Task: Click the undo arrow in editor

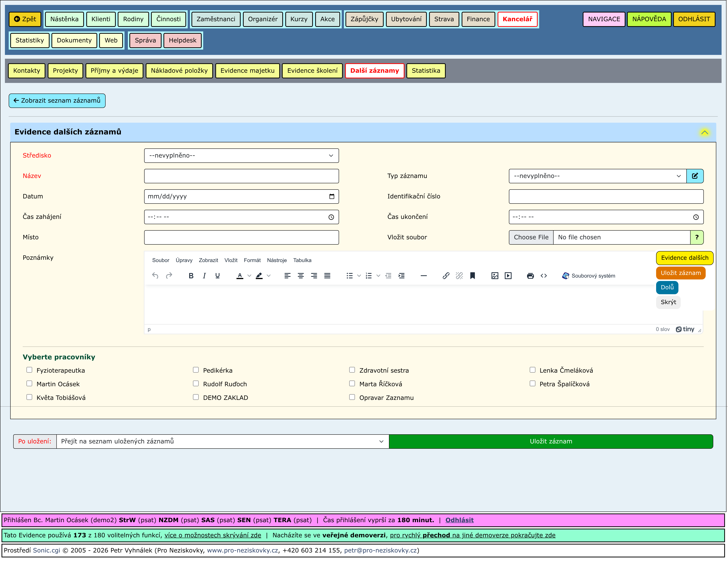Action: [x=155, y=276]
